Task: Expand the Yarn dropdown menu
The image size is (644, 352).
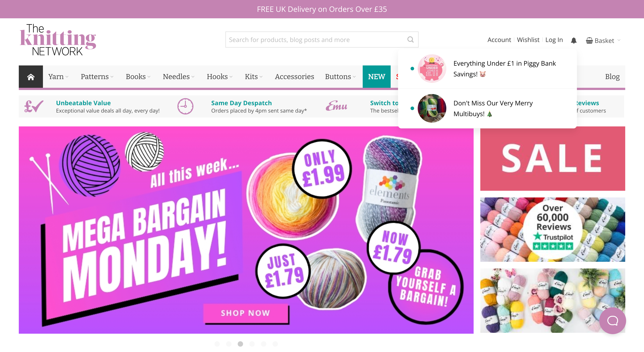Action: (x=58, y=77)
